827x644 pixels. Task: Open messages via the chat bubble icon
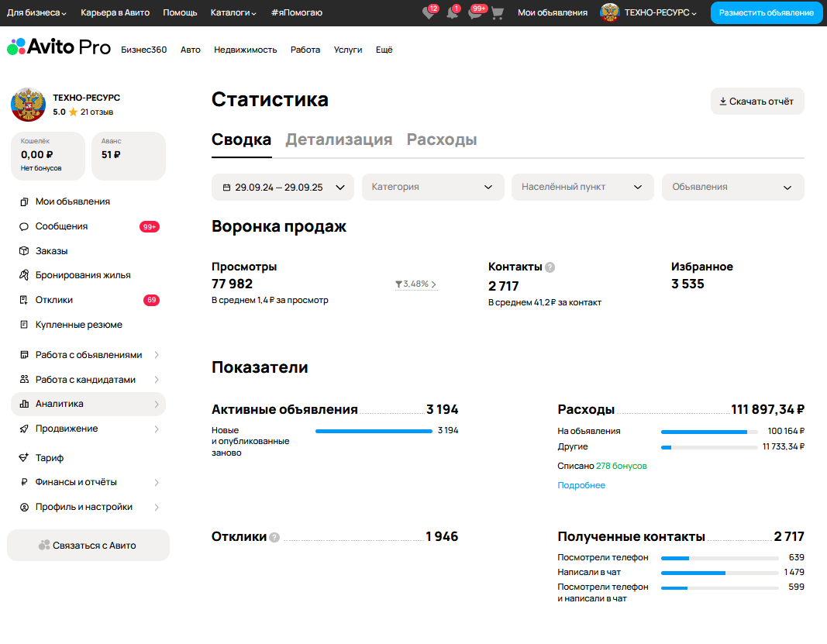[x=475, y=13]
